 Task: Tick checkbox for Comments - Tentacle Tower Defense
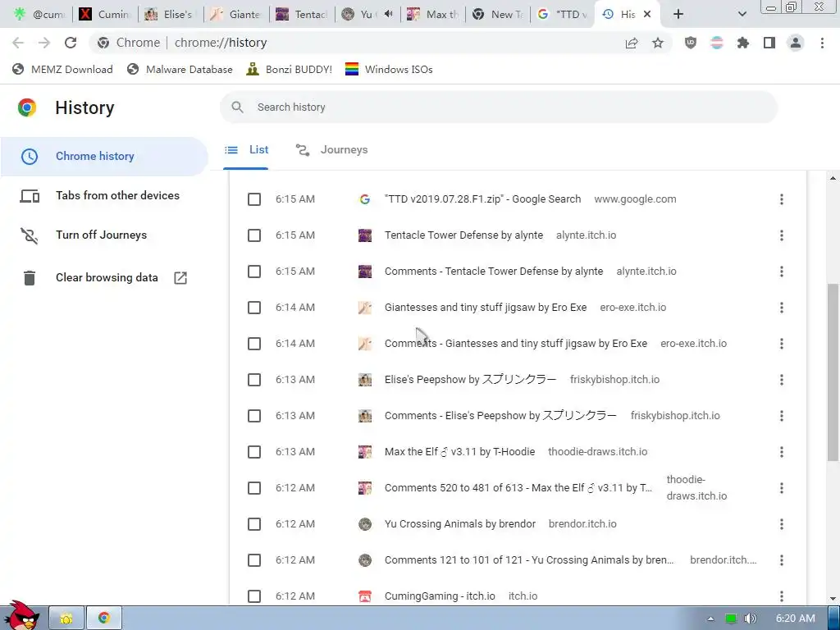pos(254,272)
